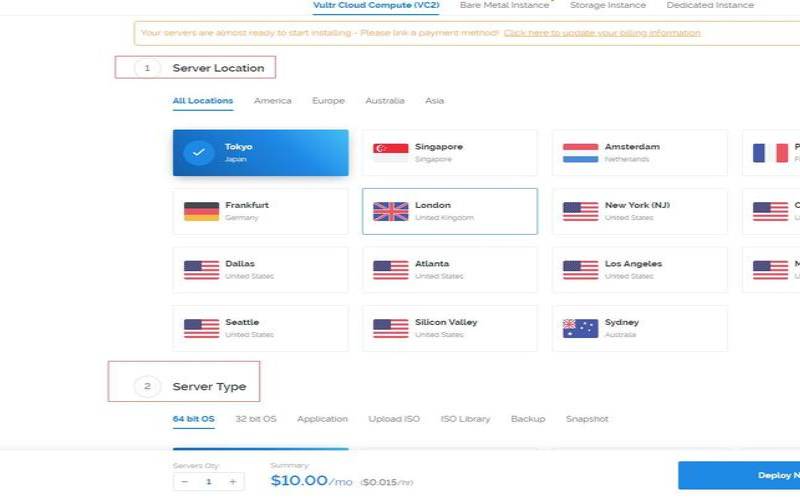Select the Tokyo Japan location card
800x500 pixels.
click(x=261, y=153)
